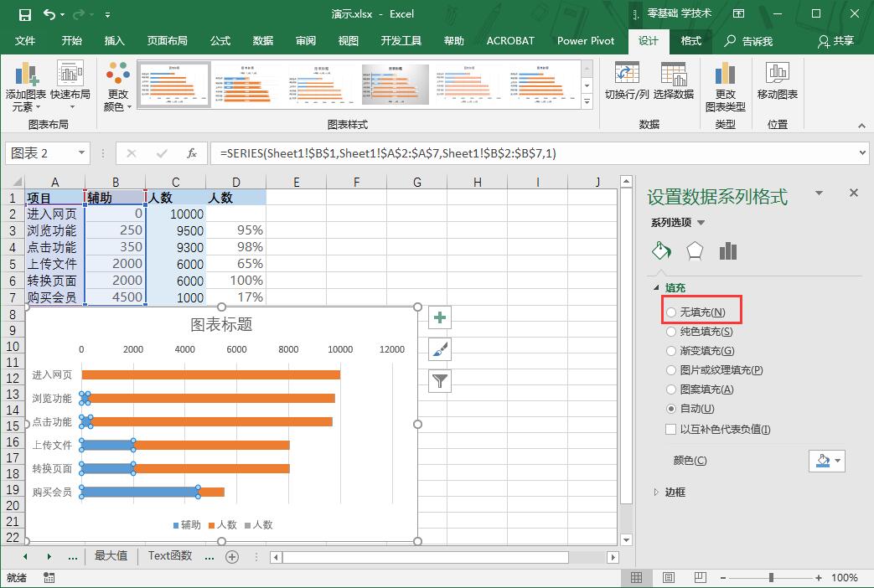Open the Power Pivot ribbon tab
The height and width of the screenshot is (588, 874).
[x=586, y=41]
